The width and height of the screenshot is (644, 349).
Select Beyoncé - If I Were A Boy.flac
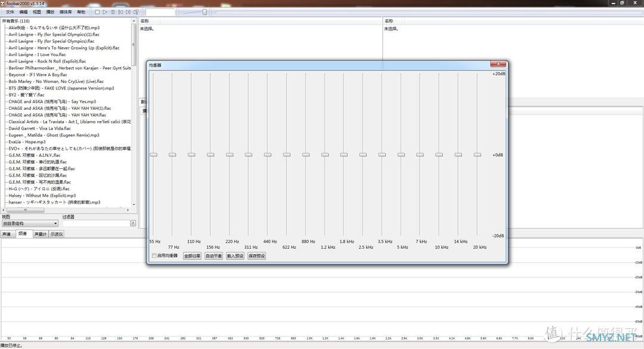[x=38, y=75]
